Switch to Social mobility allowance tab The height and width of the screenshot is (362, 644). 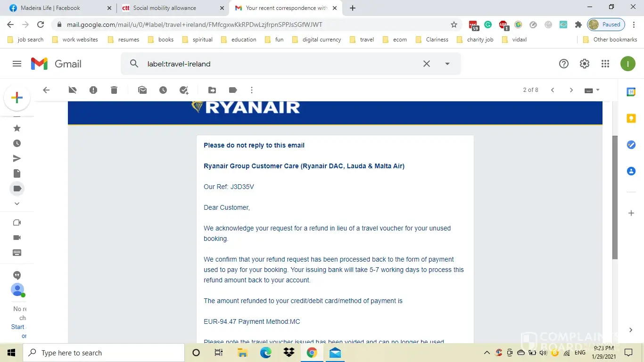(165, 8)
